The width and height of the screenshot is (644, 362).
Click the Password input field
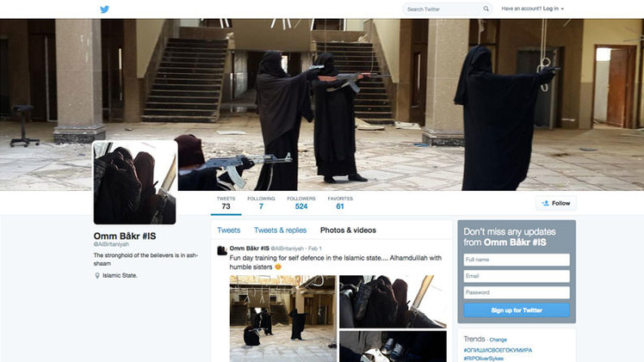click(x=517, y=292)
